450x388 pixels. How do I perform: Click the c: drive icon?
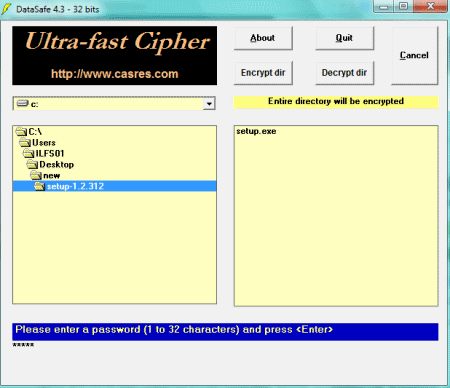(x=22, y=103)
